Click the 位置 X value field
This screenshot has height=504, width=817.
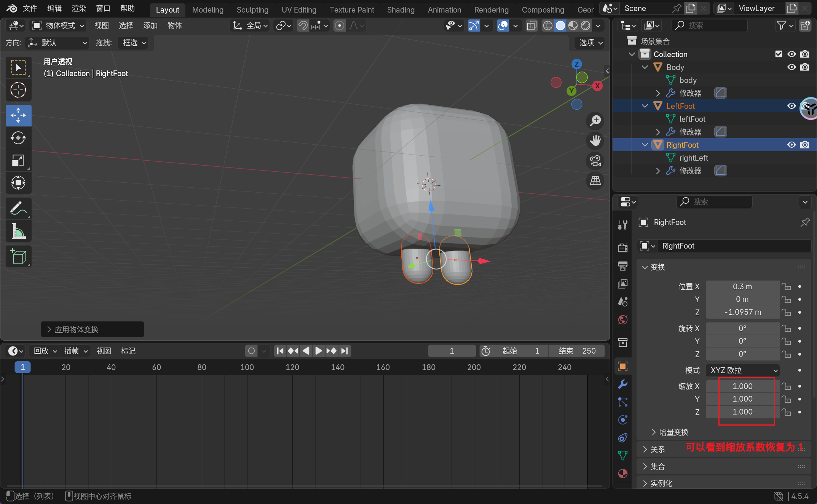coord(742,287)
